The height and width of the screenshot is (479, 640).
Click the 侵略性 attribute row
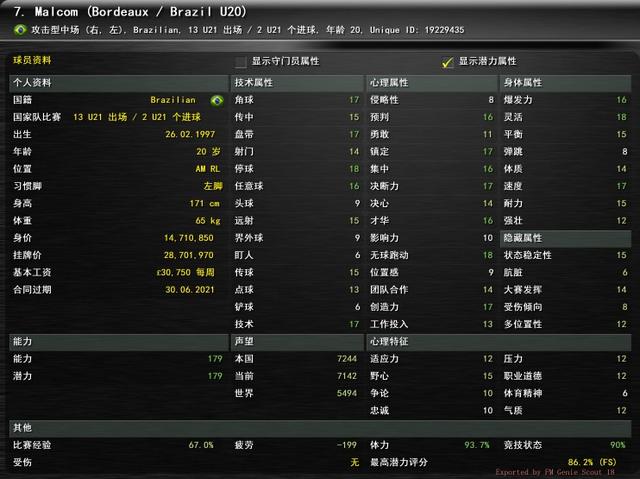click(431, 100)
